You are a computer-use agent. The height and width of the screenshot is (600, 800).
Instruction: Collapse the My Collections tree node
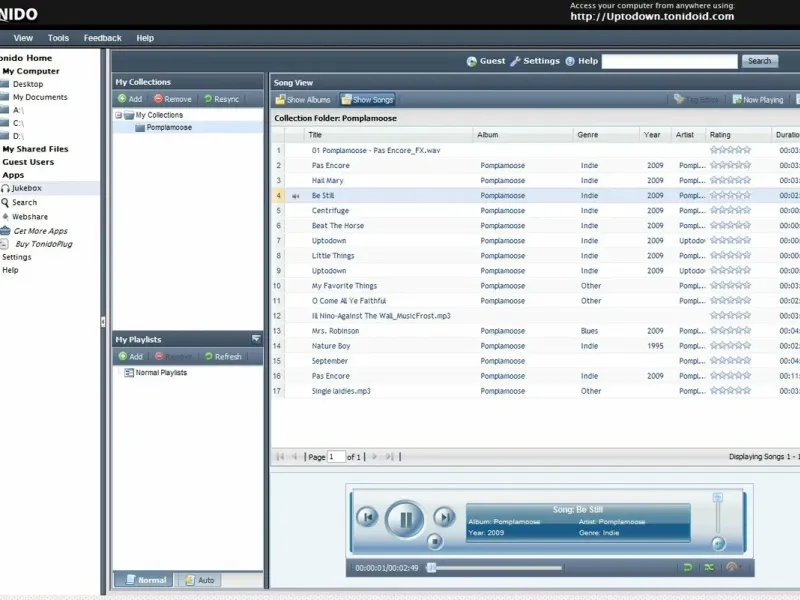click(x=119, y=115)
